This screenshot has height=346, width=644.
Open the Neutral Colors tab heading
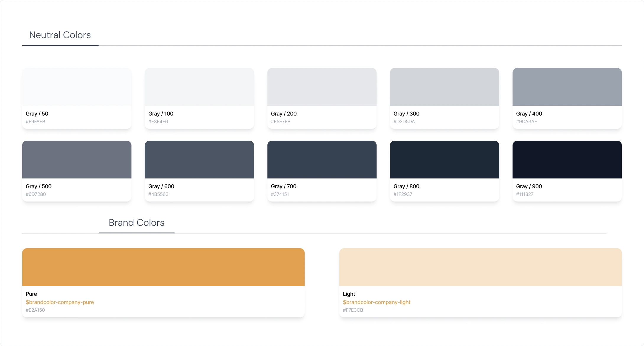tap(60, 35)
